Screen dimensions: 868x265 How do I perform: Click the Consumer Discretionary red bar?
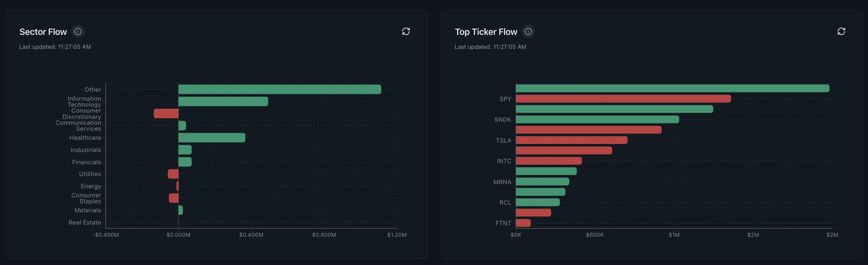point(166,113)
